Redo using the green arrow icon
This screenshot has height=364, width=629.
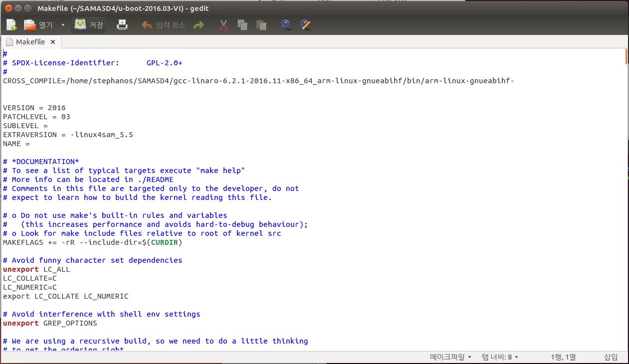tap(199, 25)
